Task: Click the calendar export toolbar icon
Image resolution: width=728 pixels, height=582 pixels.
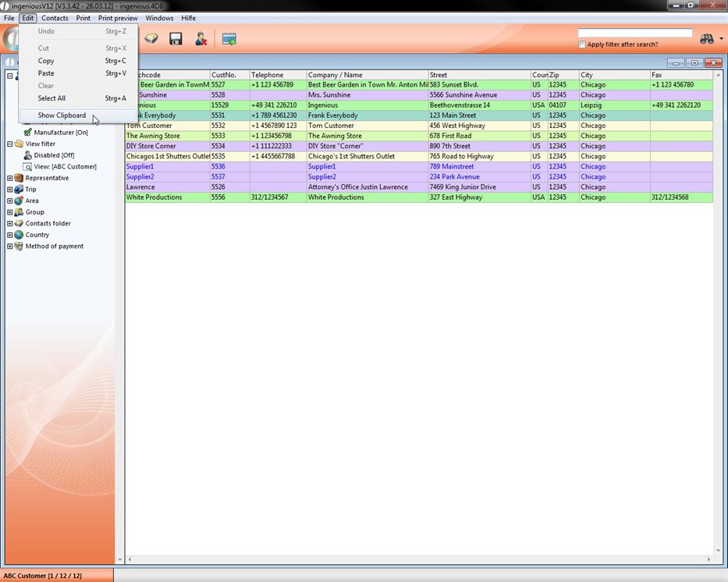Action: pos(229,39)
